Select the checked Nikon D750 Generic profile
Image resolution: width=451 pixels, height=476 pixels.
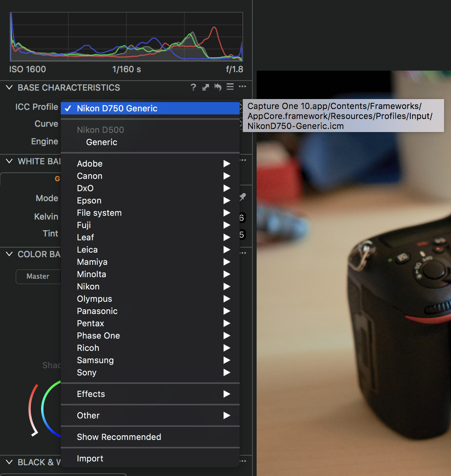click(x=117, y=108)
